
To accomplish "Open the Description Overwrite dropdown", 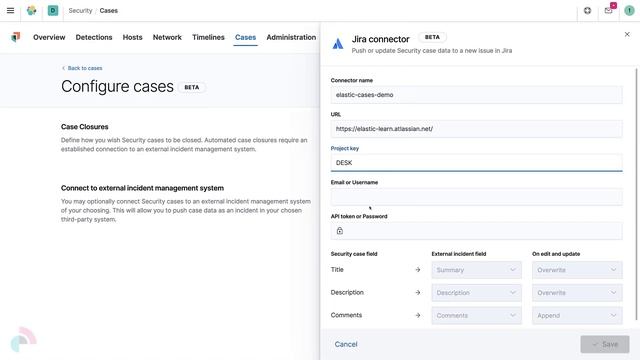I will 577,293.
